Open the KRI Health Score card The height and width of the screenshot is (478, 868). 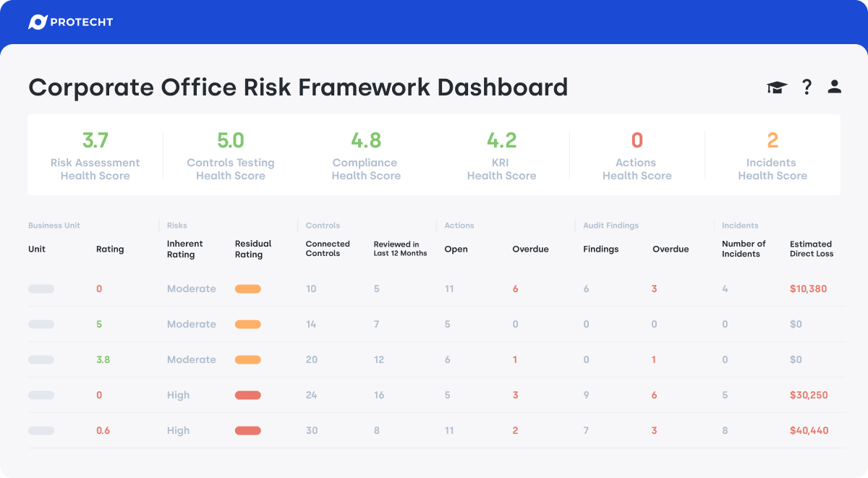pos(501,155)
